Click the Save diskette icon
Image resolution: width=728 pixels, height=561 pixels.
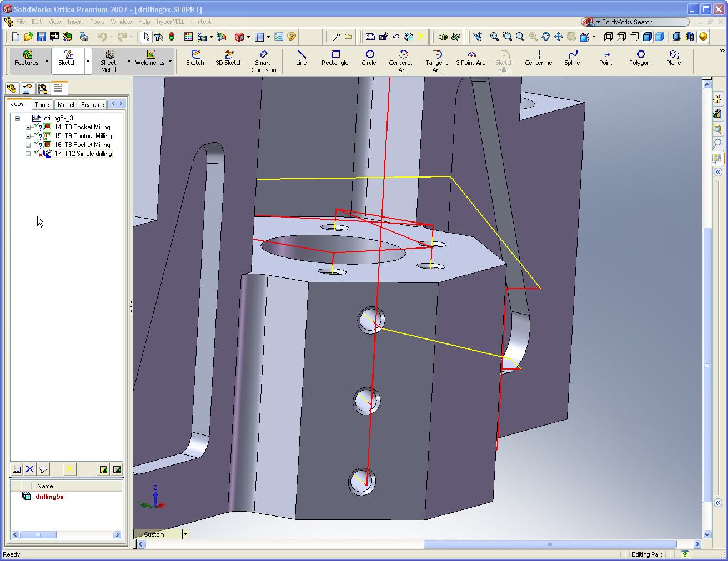pos(42,37)
